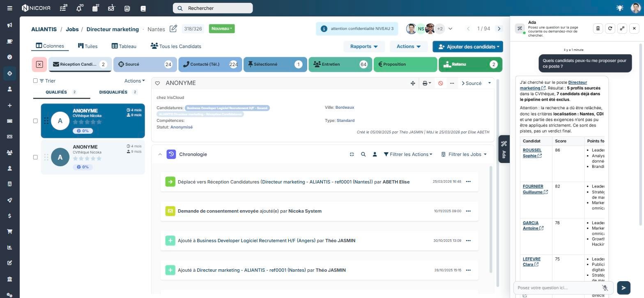
Task: Edit the job with the pencil icon
Action: point(173,29)
